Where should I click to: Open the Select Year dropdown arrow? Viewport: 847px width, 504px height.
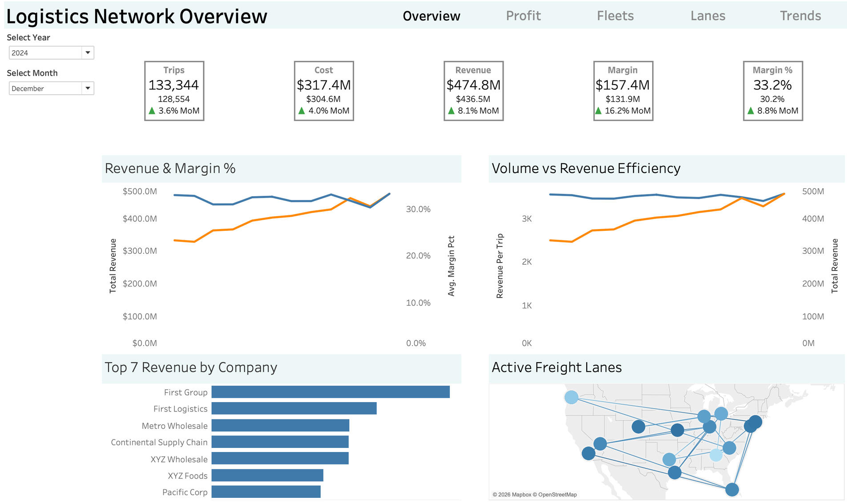(88, 52)
